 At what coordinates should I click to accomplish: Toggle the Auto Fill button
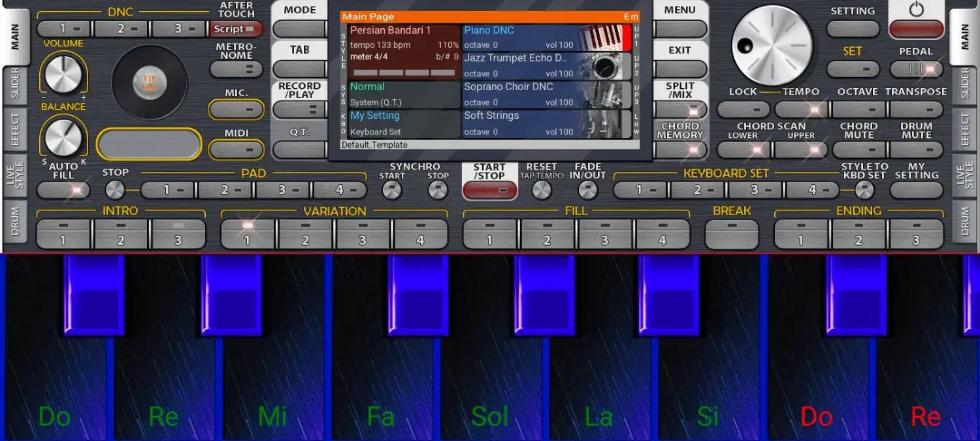point(63,190)
